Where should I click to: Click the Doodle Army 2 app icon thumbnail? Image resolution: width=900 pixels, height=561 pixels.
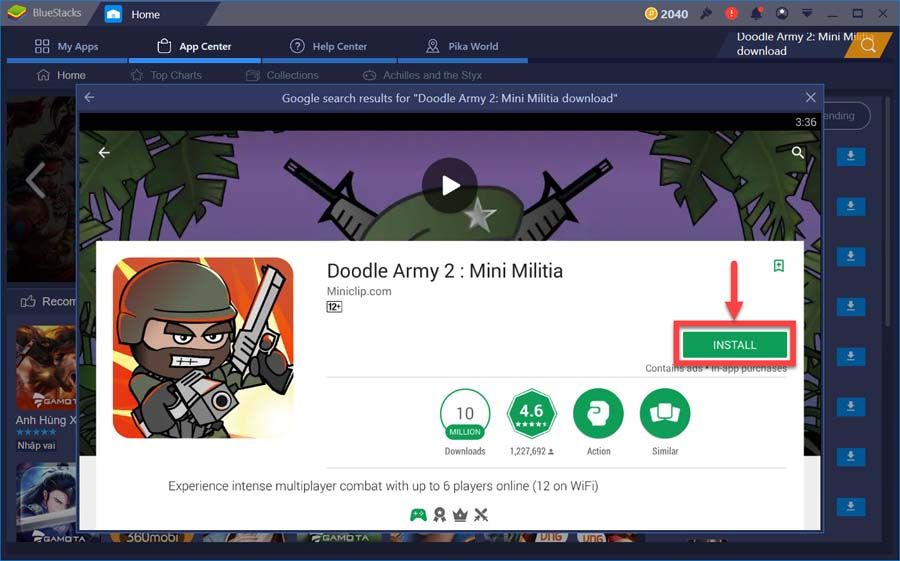point(203,348)
